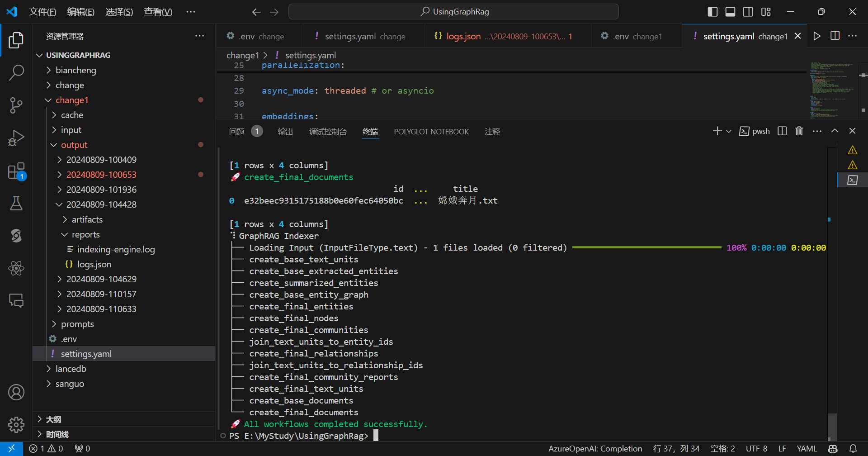Collapse the output folder

tap(124, 145)
